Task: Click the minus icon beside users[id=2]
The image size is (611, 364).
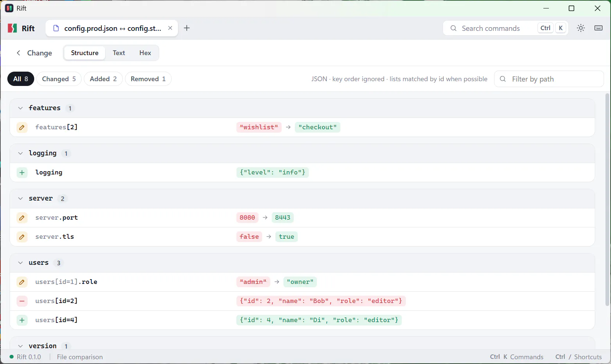Action: pos(22,301)
